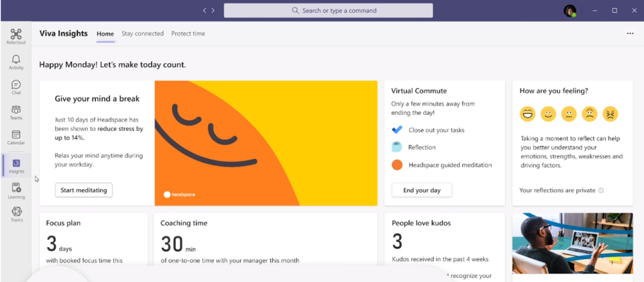Open the video meeting man thumbnail

click(x=572, y=243)
